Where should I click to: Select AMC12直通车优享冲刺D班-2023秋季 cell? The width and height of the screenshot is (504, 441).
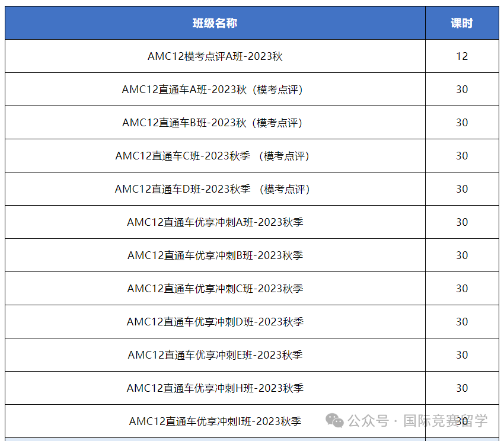[x=215, y=322]
